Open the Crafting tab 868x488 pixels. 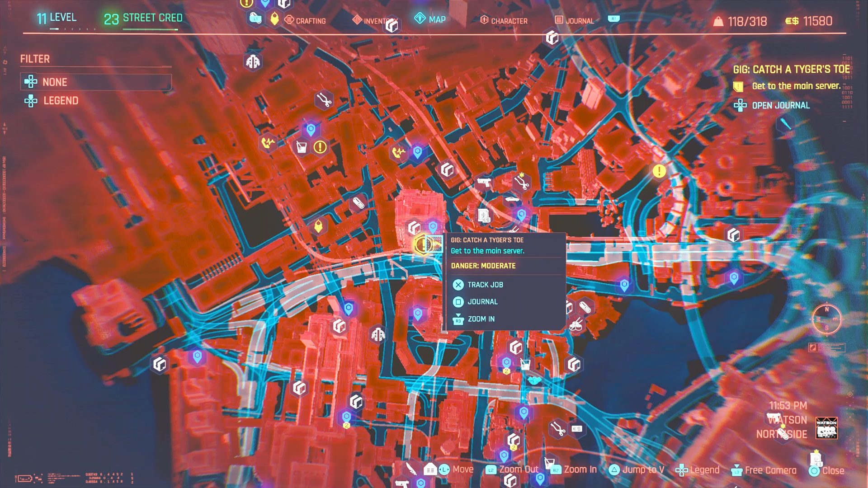pos(305,20)
